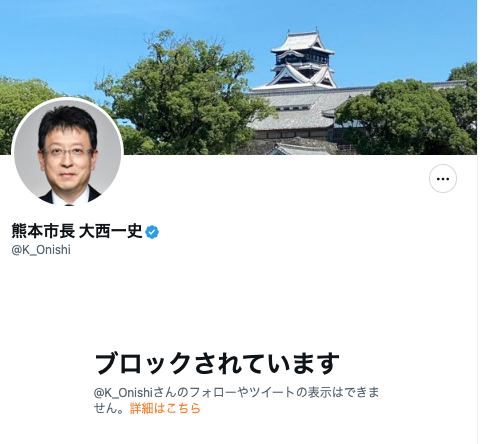The width and height of the screenshot is (485, 444).
Task: Click the display name 熊本市長 大西一史
Action: coord(77,231)
